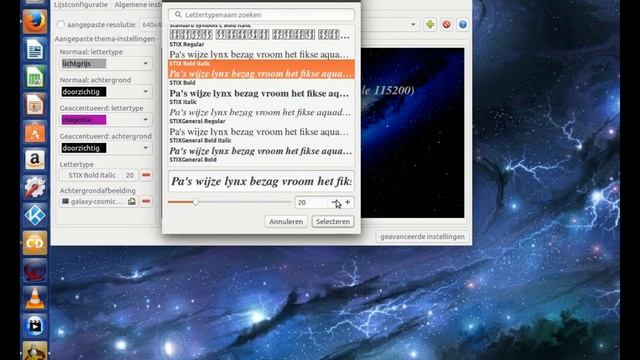Open file browser icon beside galaxy-cosmic
Viewport: 640px width, 360px height.
pos(132,201)
